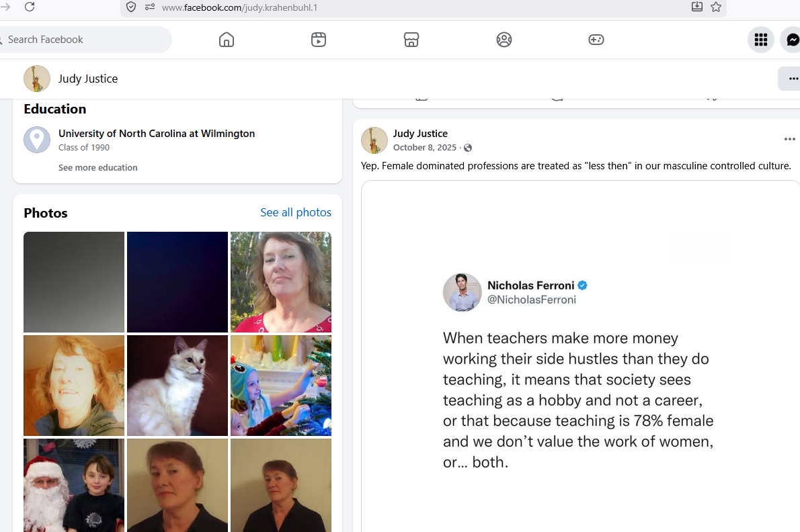
Task: Reload the page in browser toolbar
Action: 30,7
